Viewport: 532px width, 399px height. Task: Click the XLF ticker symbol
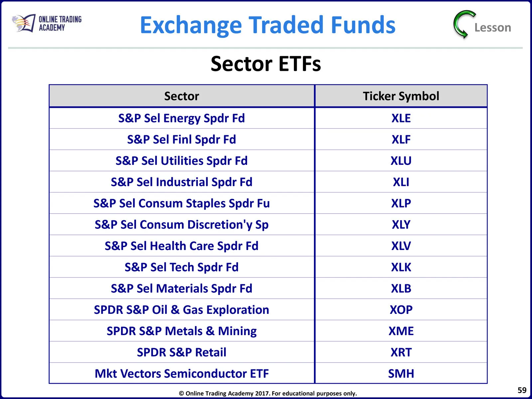(x=401, y=140)
